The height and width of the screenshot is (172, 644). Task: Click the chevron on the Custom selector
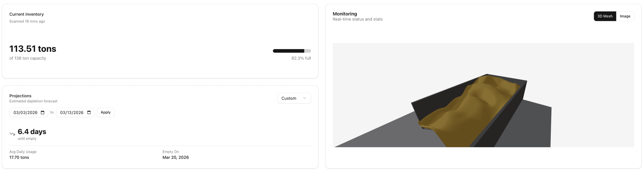tap(305, 98)
